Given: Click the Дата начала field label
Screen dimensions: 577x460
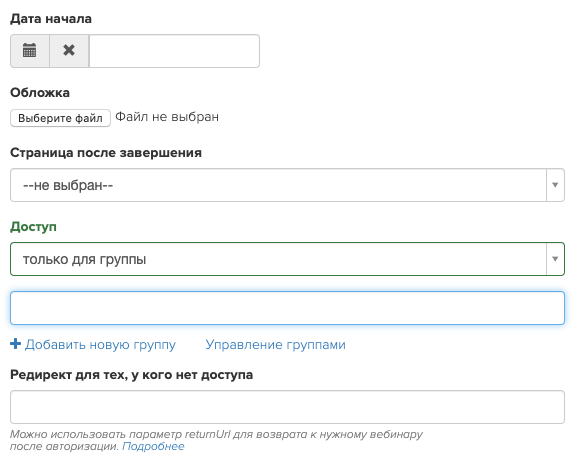Looking at the screenshot, I should pyautogui.click(x=51, y=19).
